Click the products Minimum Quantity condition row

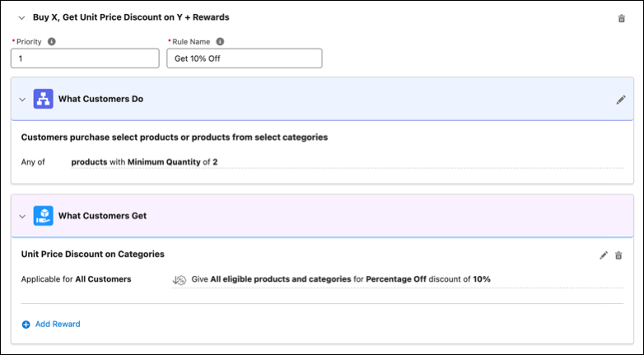tap(347, 162)
